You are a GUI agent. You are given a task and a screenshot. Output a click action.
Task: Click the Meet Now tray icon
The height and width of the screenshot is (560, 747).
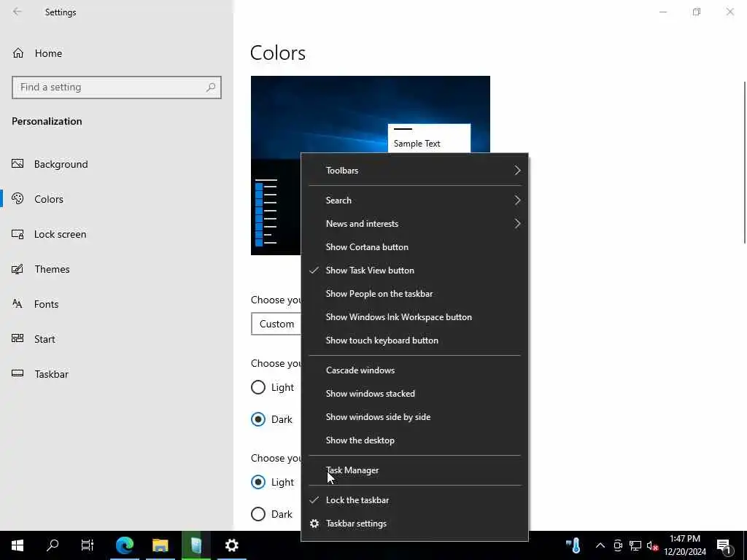618,545
